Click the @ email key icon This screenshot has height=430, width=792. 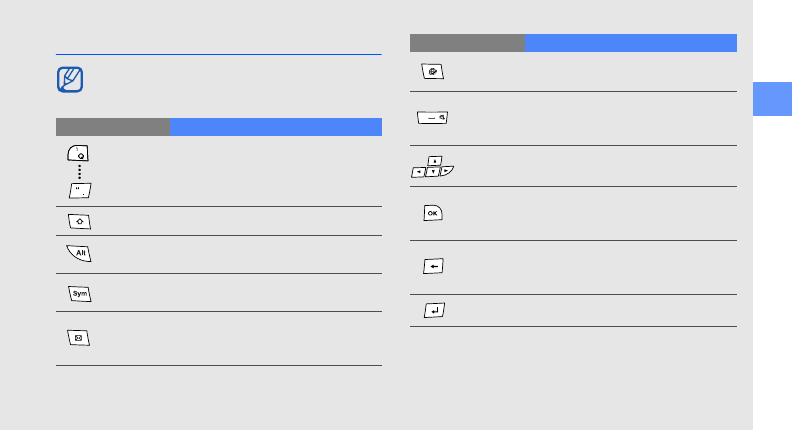point(433,72)
